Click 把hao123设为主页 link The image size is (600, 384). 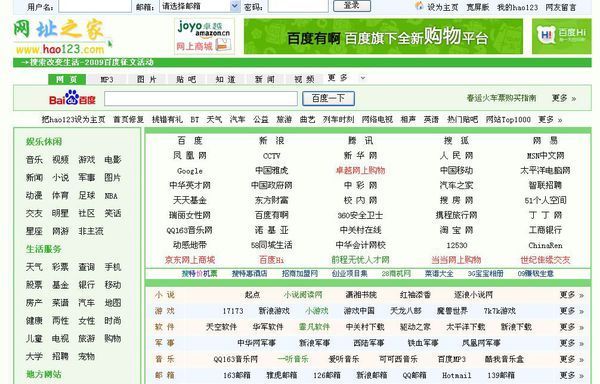point(73,120)
